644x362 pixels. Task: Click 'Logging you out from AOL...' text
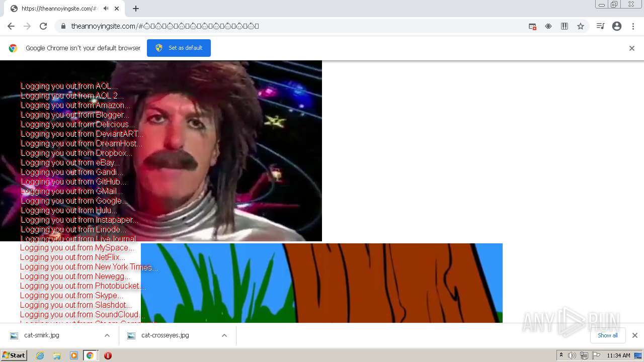(x=69, y=86)
